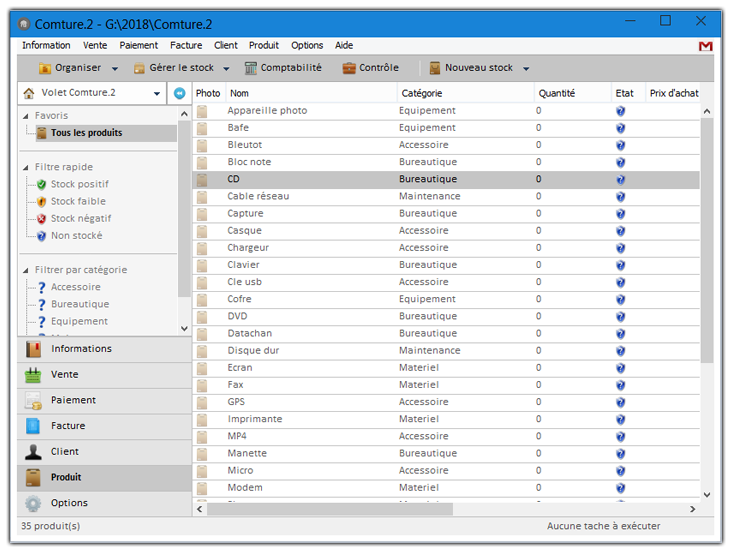Click the red M icon in menu bar

tap(705, 46)
